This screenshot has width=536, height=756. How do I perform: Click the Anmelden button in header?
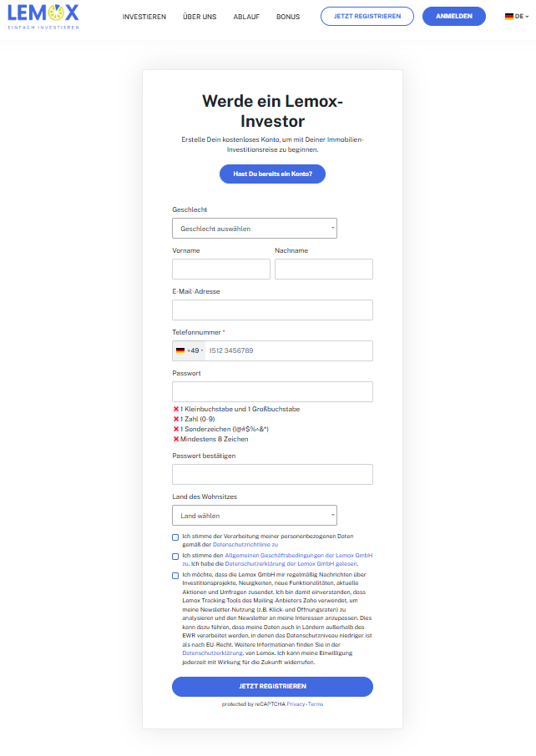coord(454,17)
